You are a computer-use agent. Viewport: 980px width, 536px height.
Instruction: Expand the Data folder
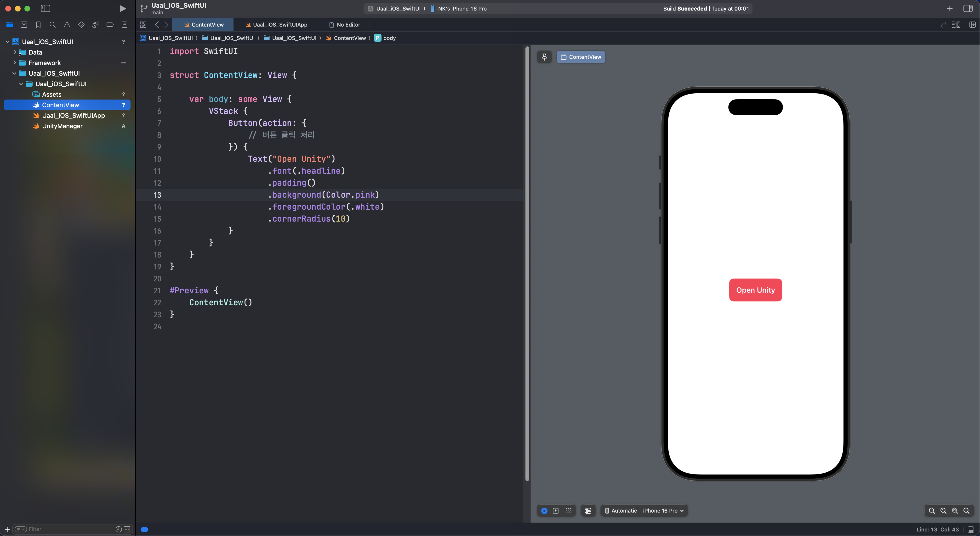tap(15, 52)
